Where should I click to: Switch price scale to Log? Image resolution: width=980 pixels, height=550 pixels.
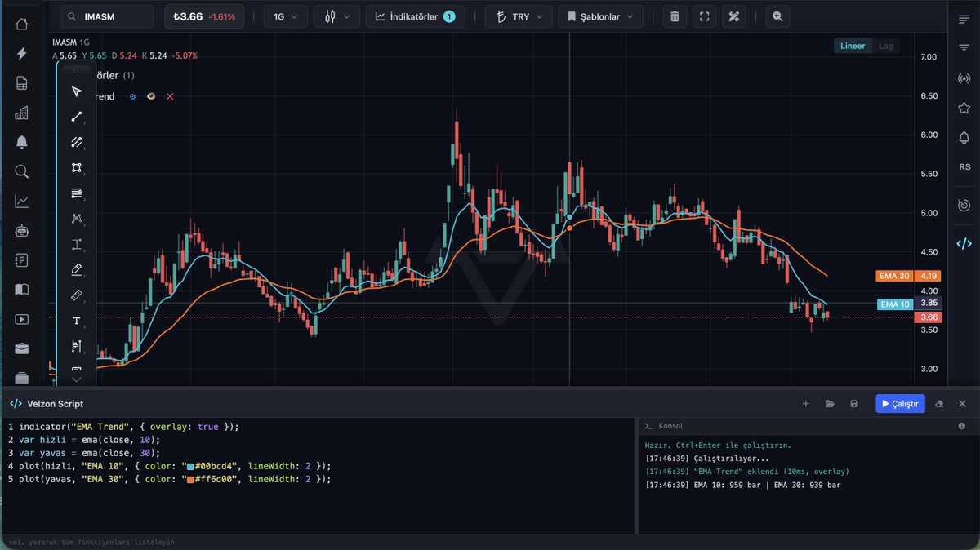[x=885, y=46]
